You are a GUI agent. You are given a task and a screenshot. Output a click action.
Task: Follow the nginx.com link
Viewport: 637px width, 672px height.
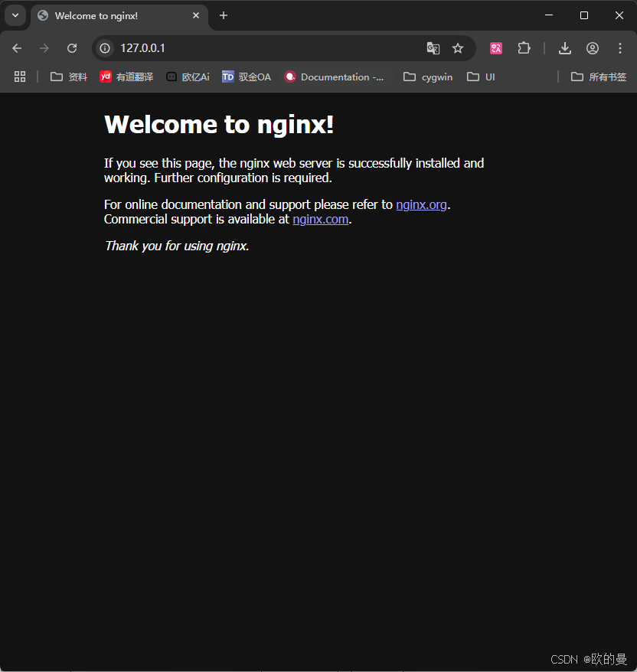click(x=321, y=220)
